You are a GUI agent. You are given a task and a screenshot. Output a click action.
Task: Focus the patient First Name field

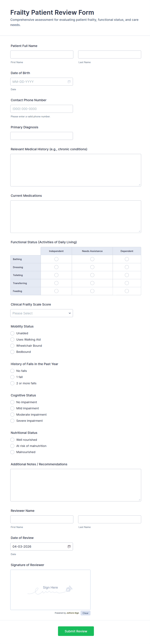pyautogui.click(x=42, y=55)
